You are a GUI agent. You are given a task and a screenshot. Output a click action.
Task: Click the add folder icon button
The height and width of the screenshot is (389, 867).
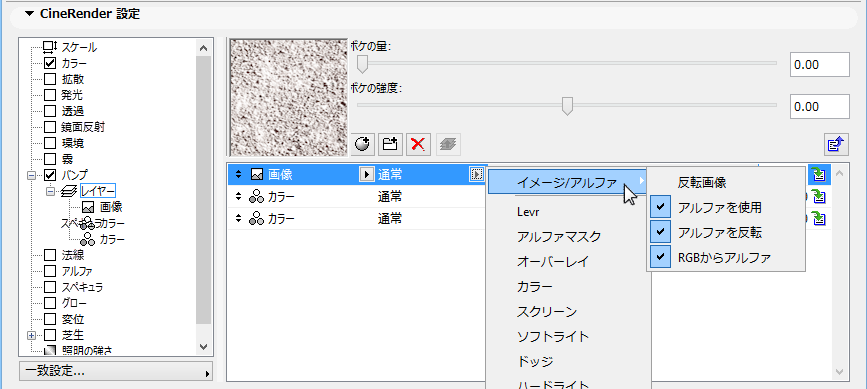(x=390, y=145)
